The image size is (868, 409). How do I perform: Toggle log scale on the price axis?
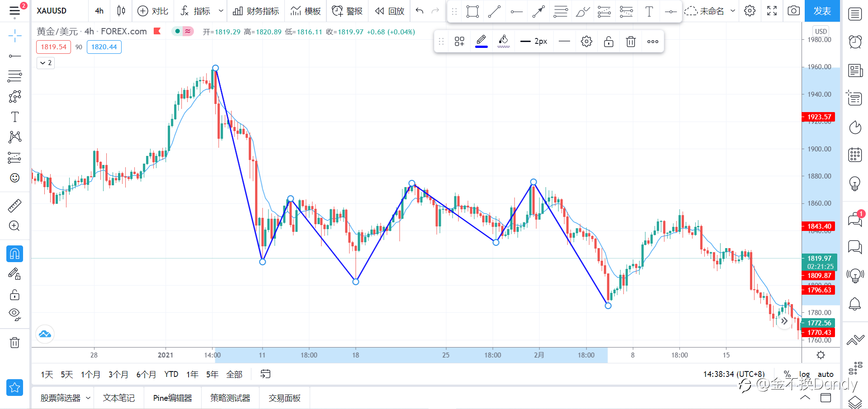pyautogui.click(x=805, y=374)
